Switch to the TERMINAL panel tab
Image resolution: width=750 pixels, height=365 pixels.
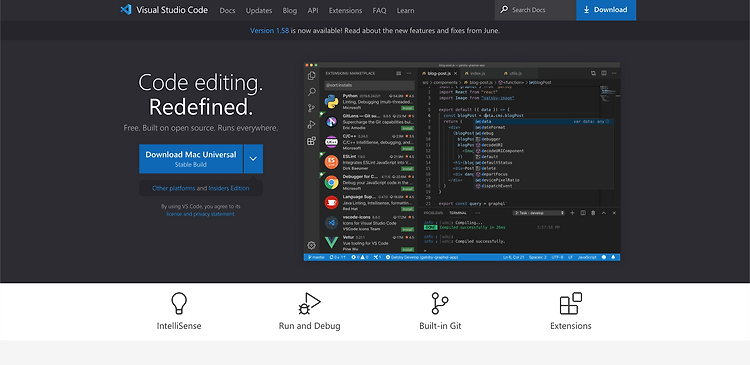458,213
